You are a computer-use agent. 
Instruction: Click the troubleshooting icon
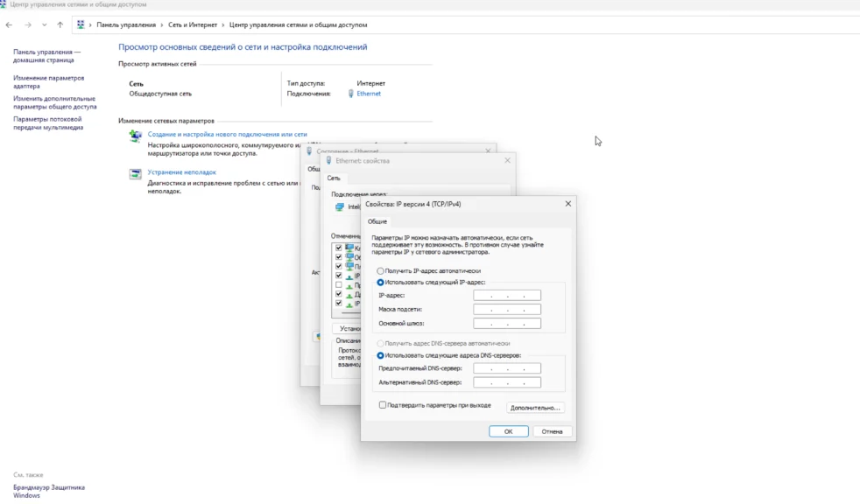(136, 173)
